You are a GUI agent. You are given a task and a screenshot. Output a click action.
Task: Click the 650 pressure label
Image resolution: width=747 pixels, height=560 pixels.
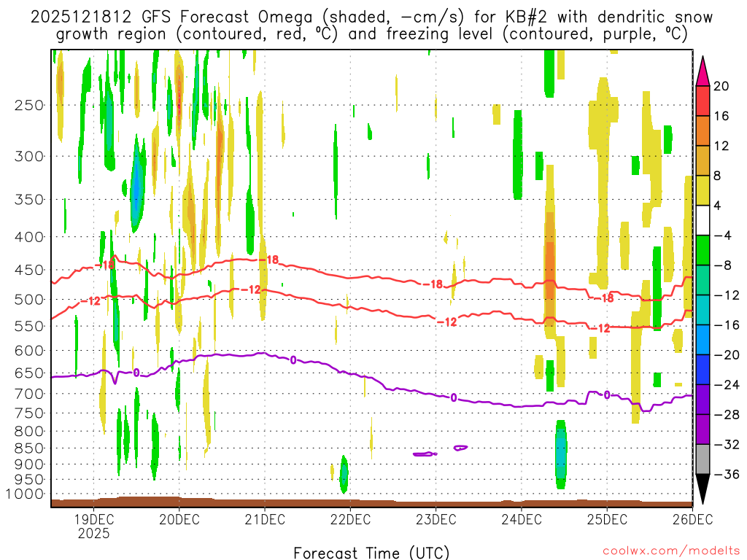pos(29,373)
